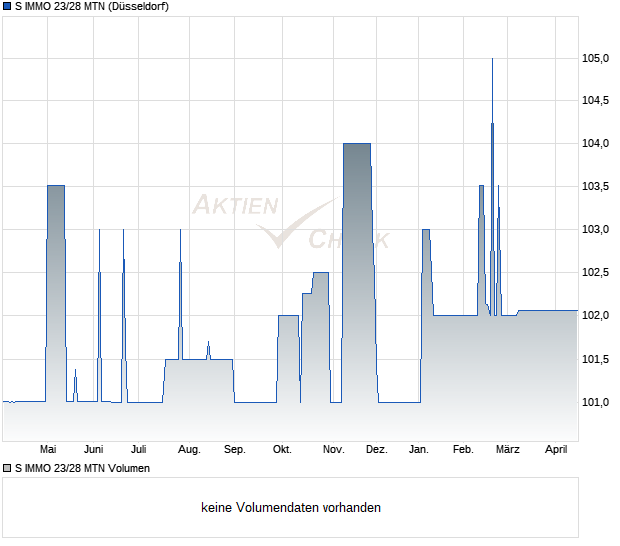Click the blue S IMMO legend square
Screen dimensions: 620x546
[7, 7]
